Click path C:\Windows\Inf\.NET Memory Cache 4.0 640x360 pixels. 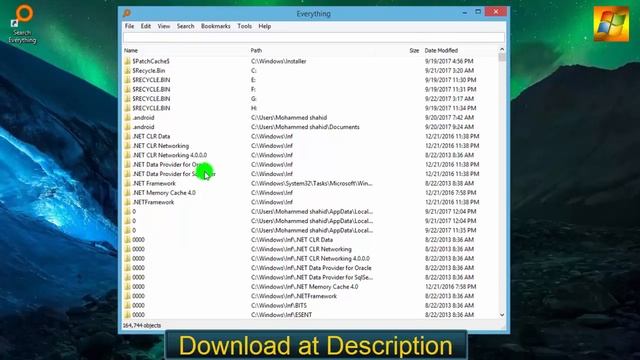point(304,287)
